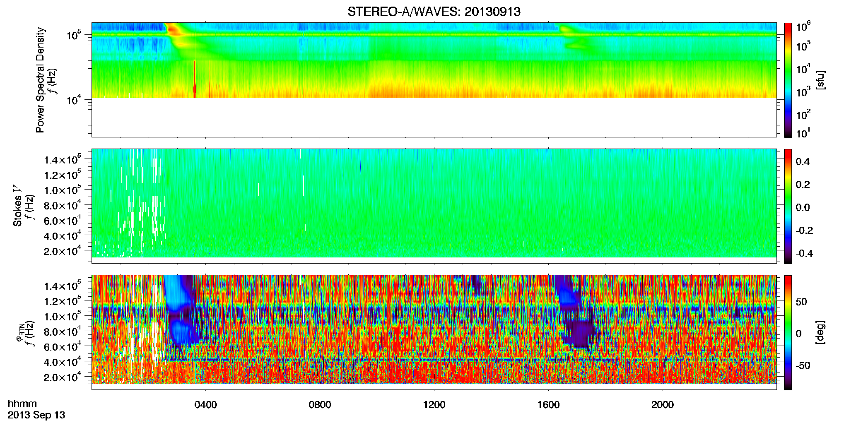Click the 1.2×10^5 tick on φRTN panel
This screenshot has width=868, height=447.
(63, 301)
